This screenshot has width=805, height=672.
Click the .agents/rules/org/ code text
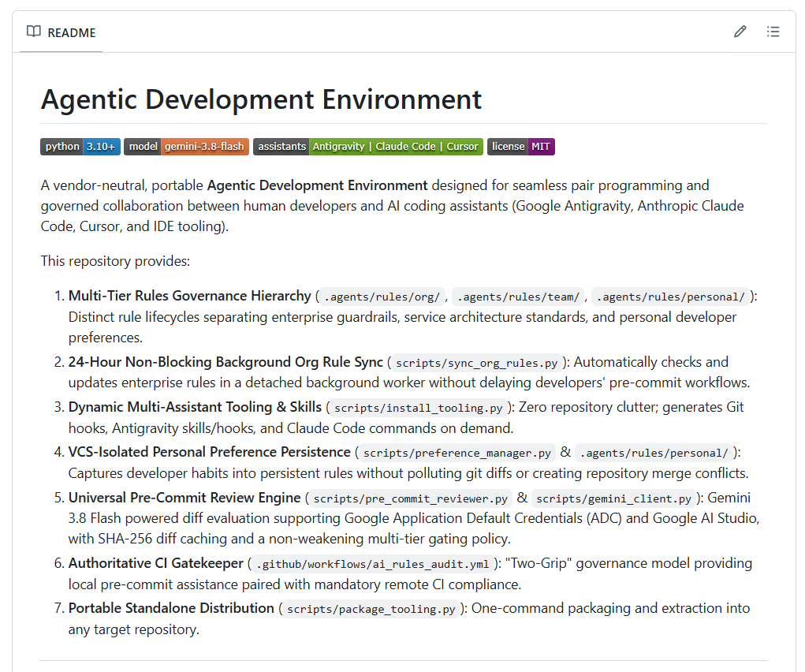coord(382,297)
